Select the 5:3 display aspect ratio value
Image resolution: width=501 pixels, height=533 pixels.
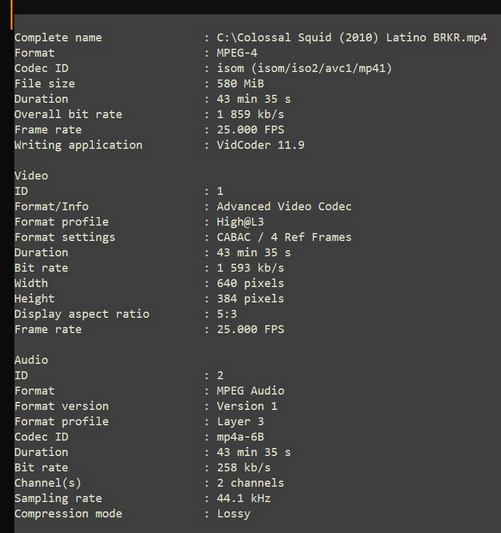click(227, 314)
